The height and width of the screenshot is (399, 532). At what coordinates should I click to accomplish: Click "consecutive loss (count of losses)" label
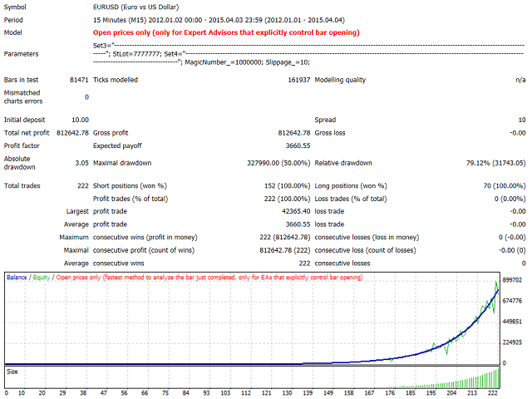(x=366, y=250)
